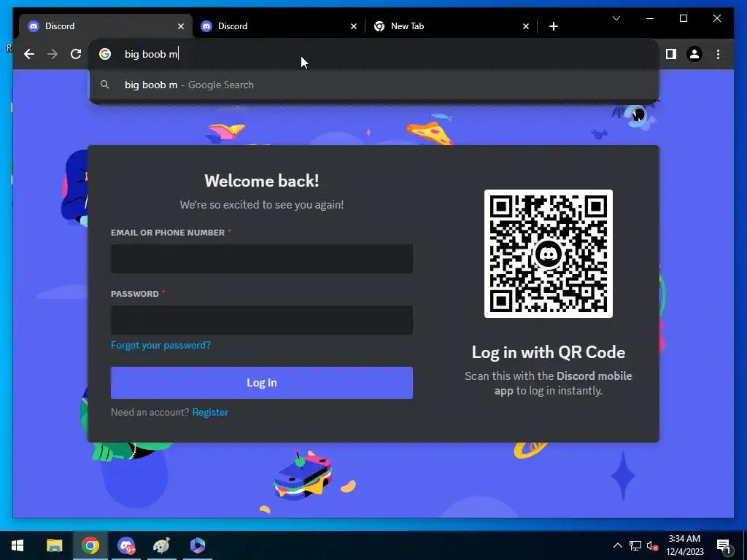Focus the Password field
747x560 pixels.
pos(262,320)
